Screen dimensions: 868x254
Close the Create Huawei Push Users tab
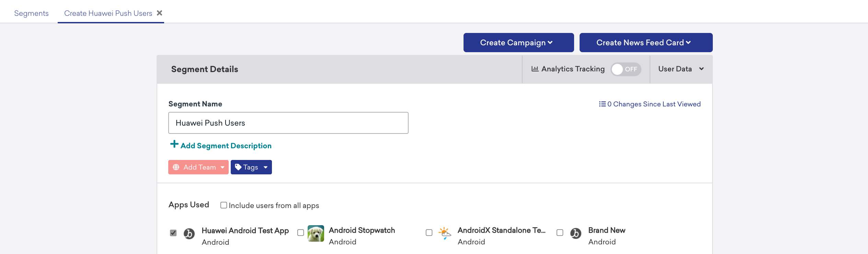[x=159, y=13]
